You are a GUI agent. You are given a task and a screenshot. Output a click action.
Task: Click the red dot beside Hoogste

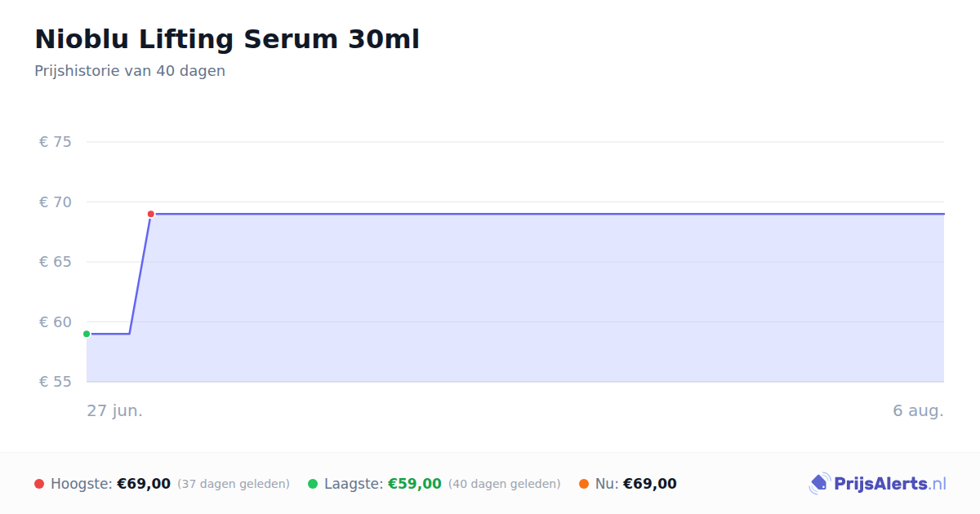[x=39, y=484]
